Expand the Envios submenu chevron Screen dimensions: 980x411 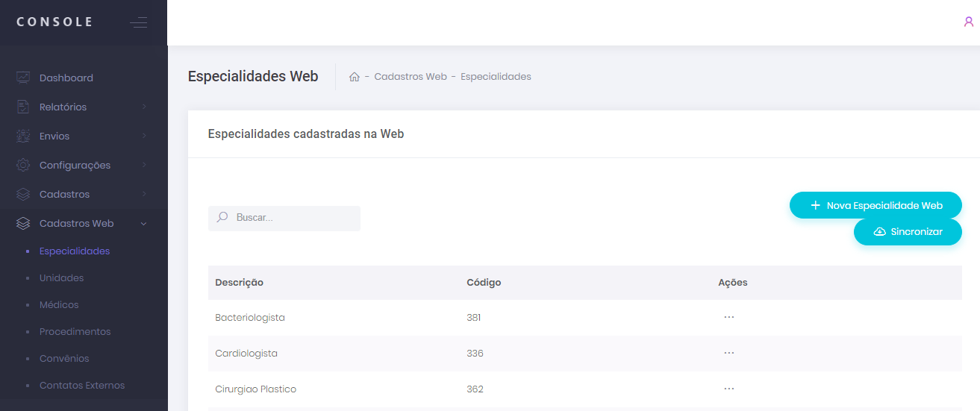tap(144, 136)
